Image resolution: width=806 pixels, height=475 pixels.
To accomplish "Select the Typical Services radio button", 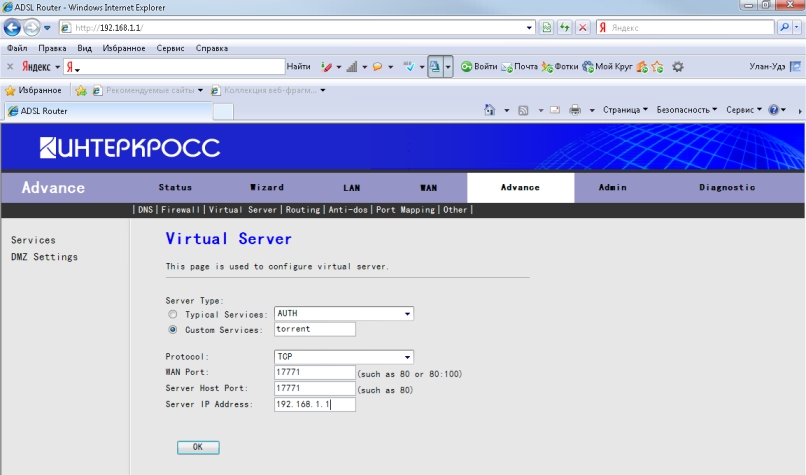I will point(173,314).
